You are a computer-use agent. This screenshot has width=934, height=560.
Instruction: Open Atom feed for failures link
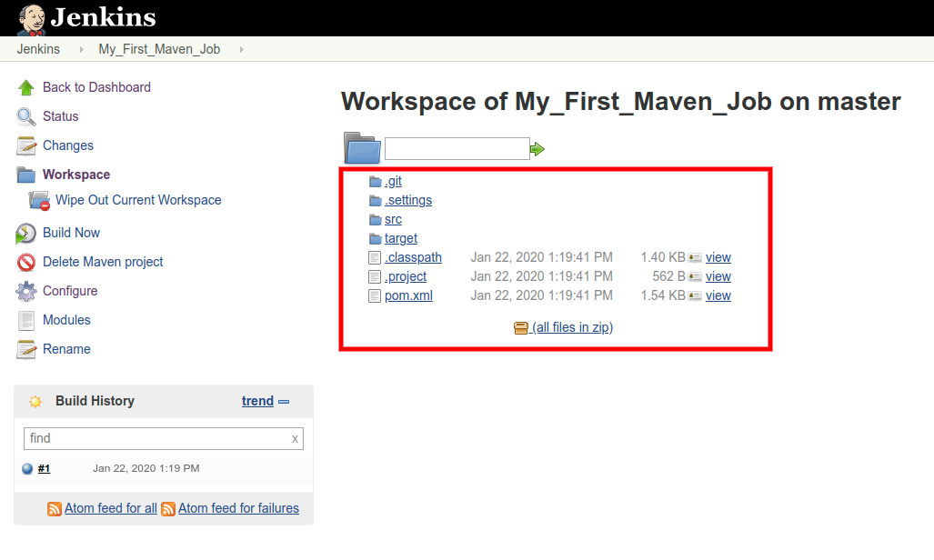tap(239, 509)
